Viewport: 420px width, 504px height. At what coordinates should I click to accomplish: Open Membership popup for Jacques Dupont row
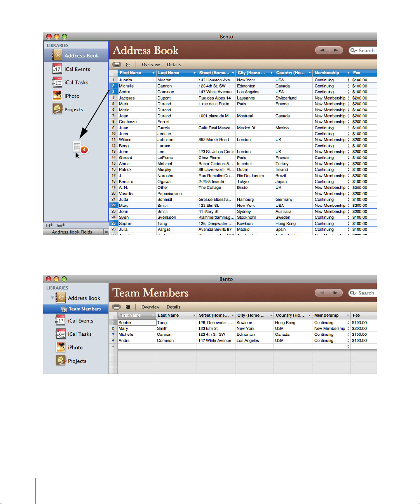coord(349,98)
